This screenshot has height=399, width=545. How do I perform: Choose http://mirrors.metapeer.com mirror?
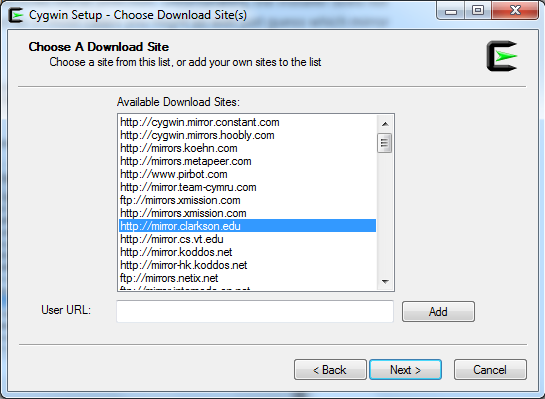pos(247,161)
